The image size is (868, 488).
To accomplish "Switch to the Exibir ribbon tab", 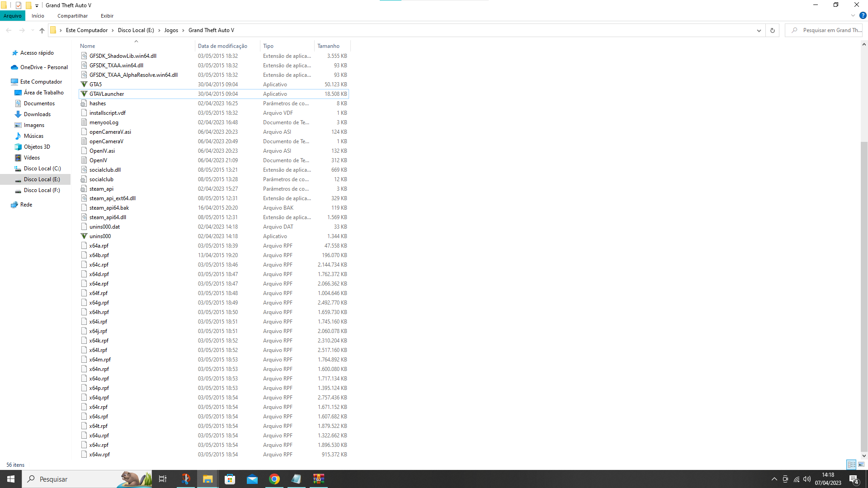I will click(107, 16).
